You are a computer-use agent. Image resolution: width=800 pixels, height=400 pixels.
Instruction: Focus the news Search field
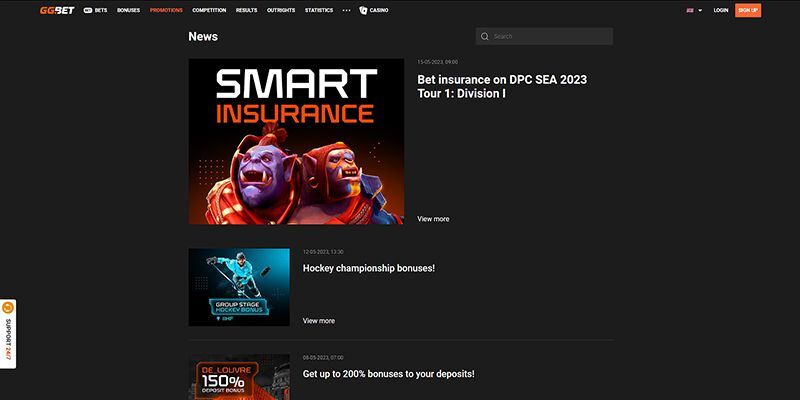[550, 36]
